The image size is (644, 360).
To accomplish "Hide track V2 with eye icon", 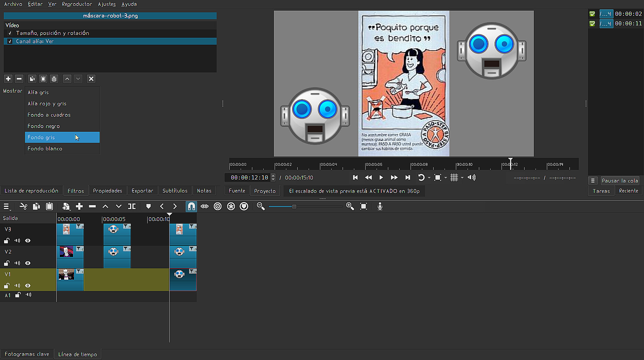I will pos(28,263).
